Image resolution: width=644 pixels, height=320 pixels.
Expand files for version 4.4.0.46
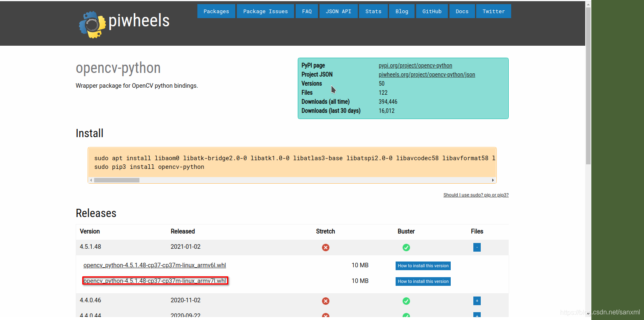point(477,301)
